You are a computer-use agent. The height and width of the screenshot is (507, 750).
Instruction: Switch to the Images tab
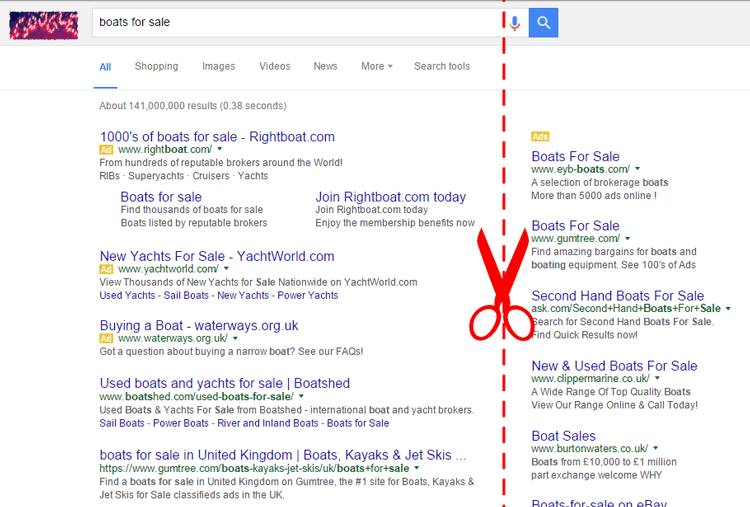click(x=219, y=66)
